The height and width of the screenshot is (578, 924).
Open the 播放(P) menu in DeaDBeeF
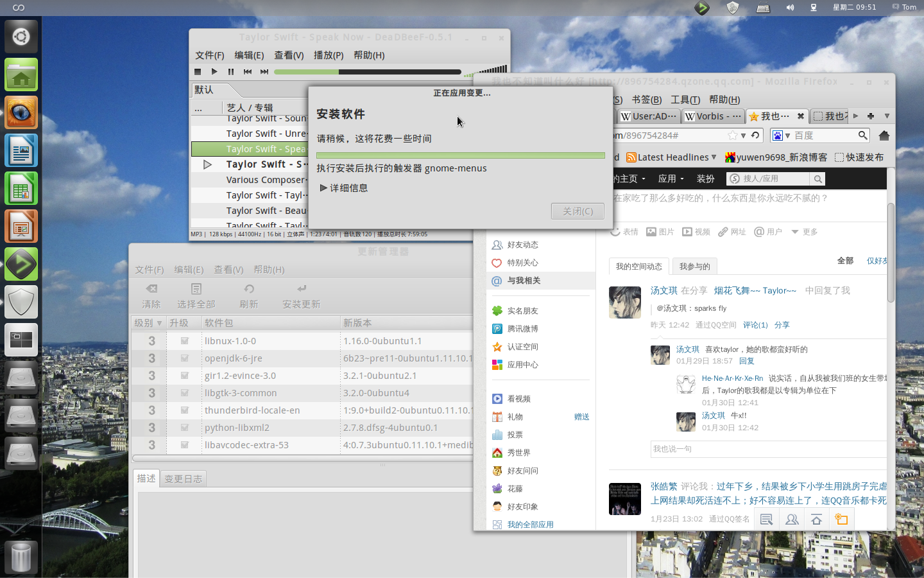point(329,55)
